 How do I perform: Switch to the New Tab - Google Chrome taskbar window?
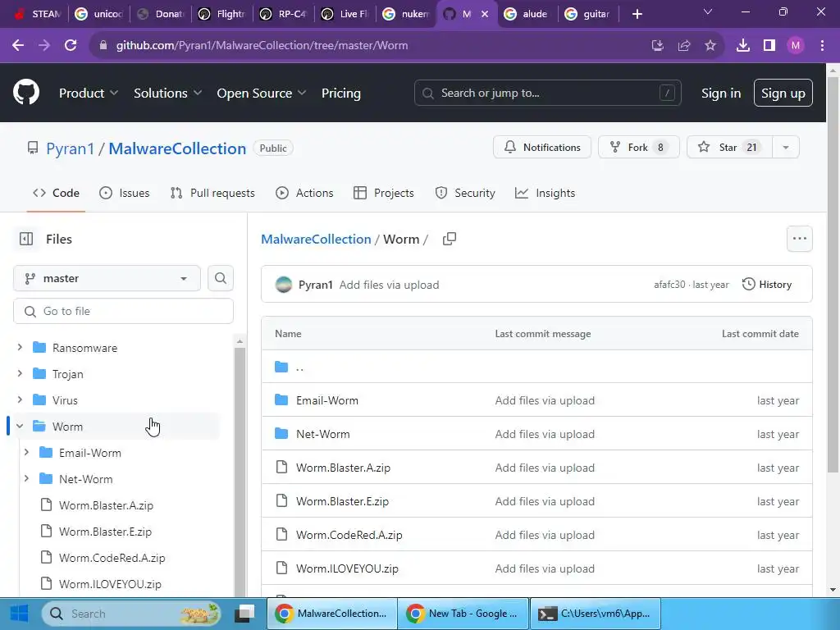[x=464, y=614]
